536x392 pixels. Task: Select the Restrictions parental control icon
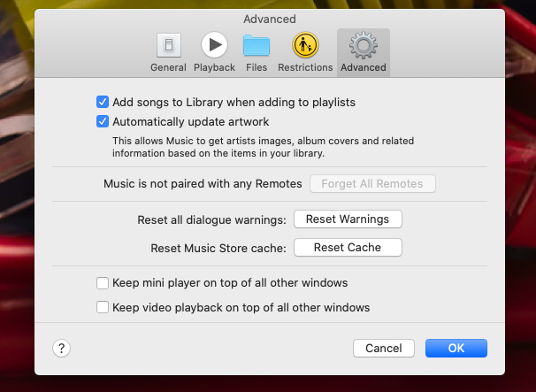[305, 45]
